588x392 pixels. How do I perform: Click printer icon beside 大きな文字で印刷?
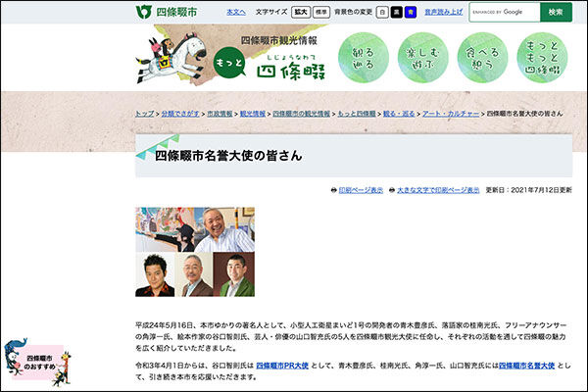point(392,190)
